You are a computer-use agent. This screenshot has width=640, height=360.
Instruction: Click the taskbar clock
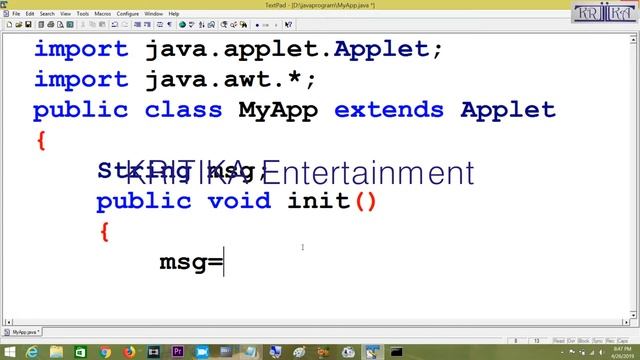622,352
